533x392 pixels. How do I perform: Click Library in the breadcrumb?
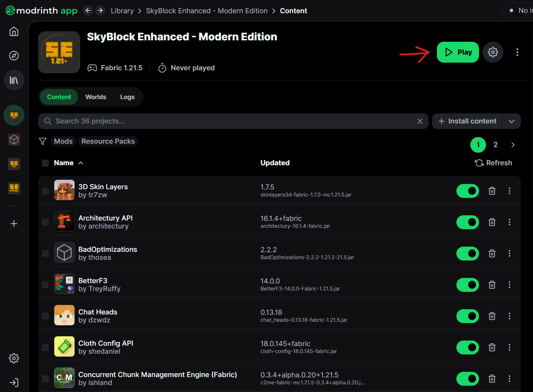coord(122,11)
